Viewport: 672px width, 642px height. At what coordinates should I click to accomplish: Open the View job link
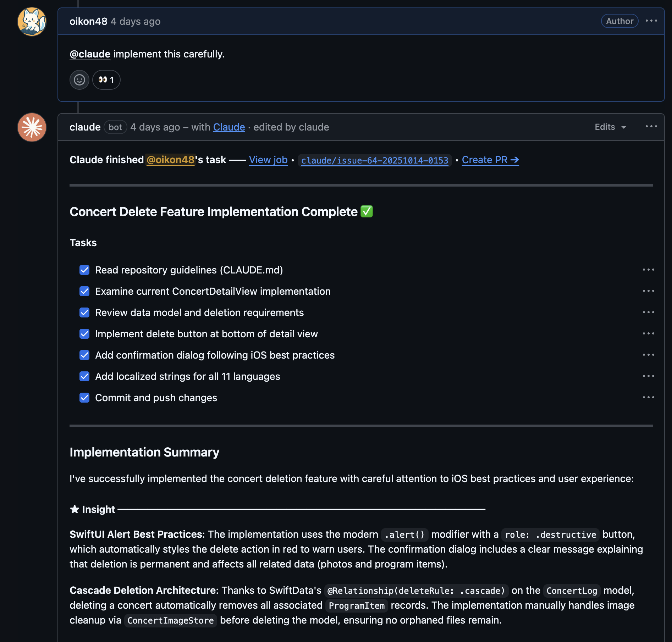point(268,160)
